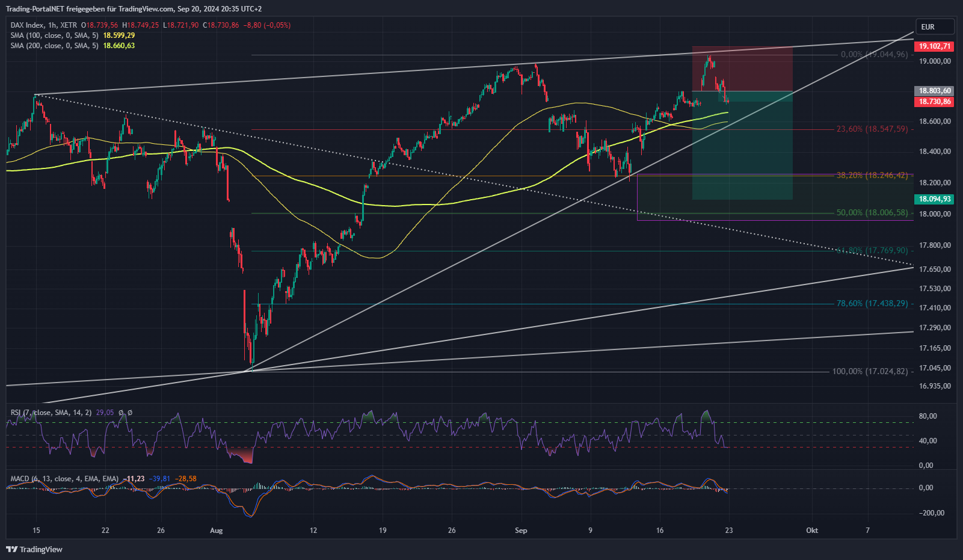Image resolution: width=963 pixels, height=560 pixels.
Task: Click the RSI value 29,05
Action: pyautogui.click(x=105, y=413)
